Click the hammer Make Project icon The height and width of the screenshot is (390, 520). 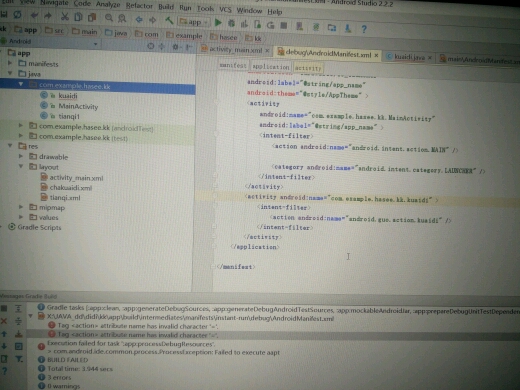tap(169, 21)
